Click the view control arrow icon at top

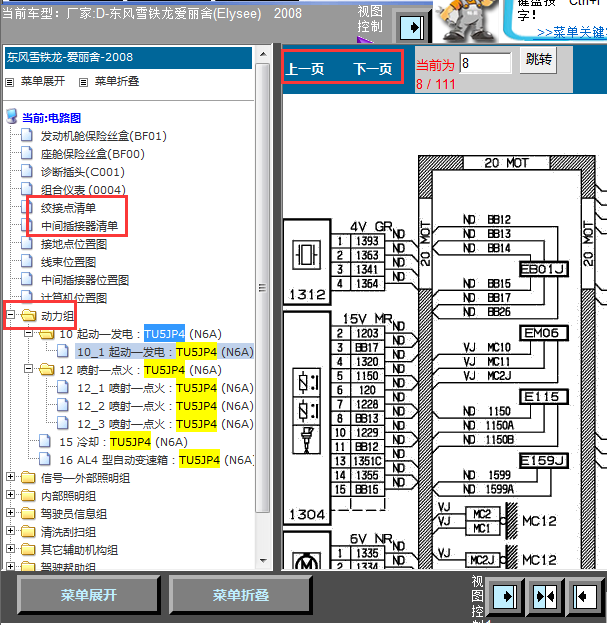(411, 28)
